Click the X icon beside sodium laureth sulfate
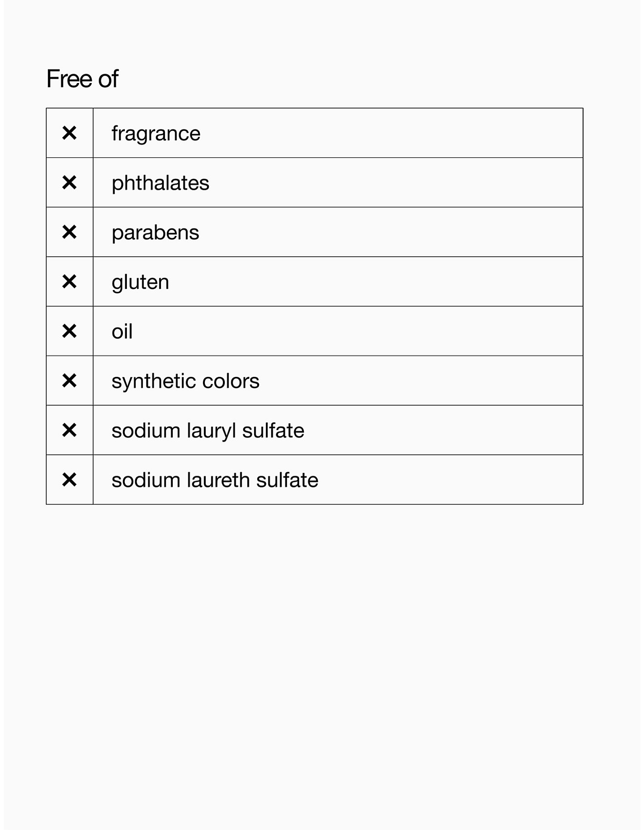The height and width of the screenshot is (830, 644). tap(69, 480)
